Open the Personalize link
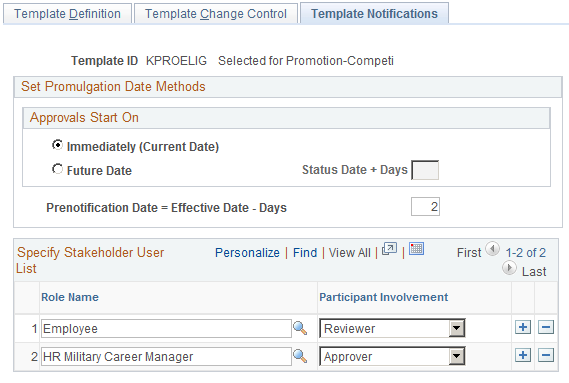This screenshot has width=569, height=383. tap(247, 253)
